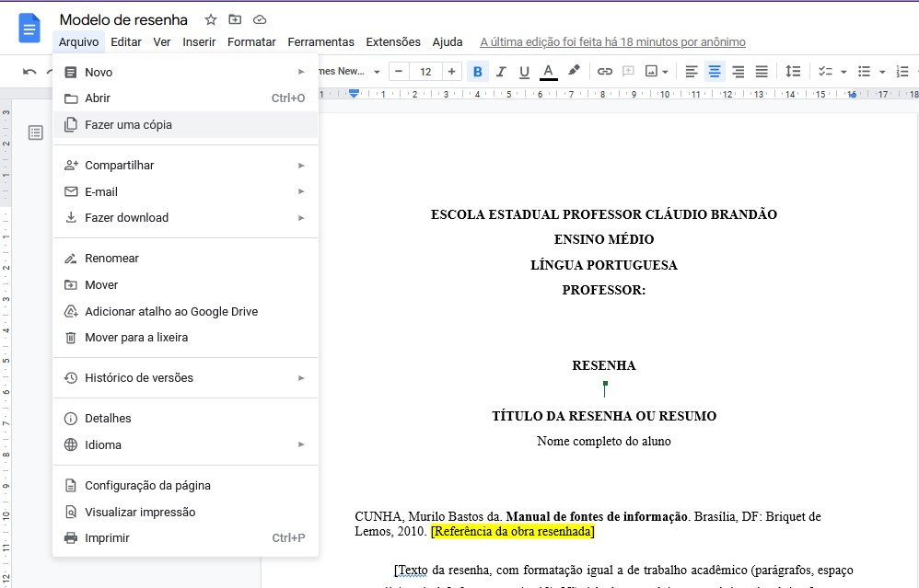919x588 pixels.
Task: Click the undo arrow icon
Action: pyautogui.click(x=29, y=72)
